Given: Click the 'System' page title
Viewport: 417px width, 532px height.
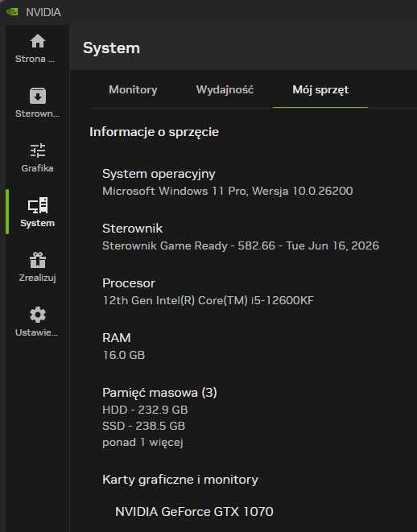Looking at the screenshot, I should coord(111,47).
